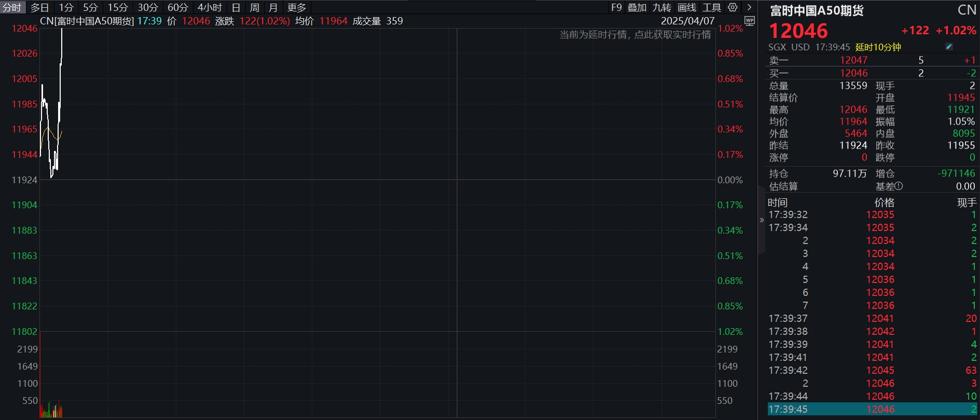980x420 pixels.
Task: Click the large 12046 last price
Action: click(798, 31)
